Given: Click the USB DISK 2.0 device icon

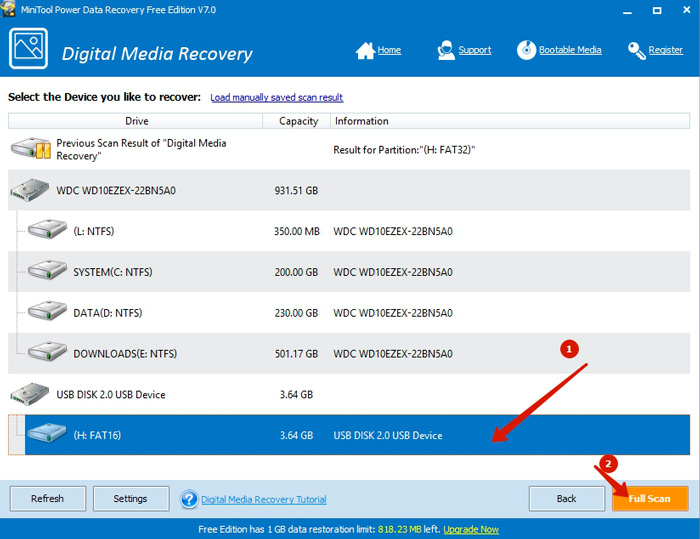Looking at the screenshot, I should (30, 394).
